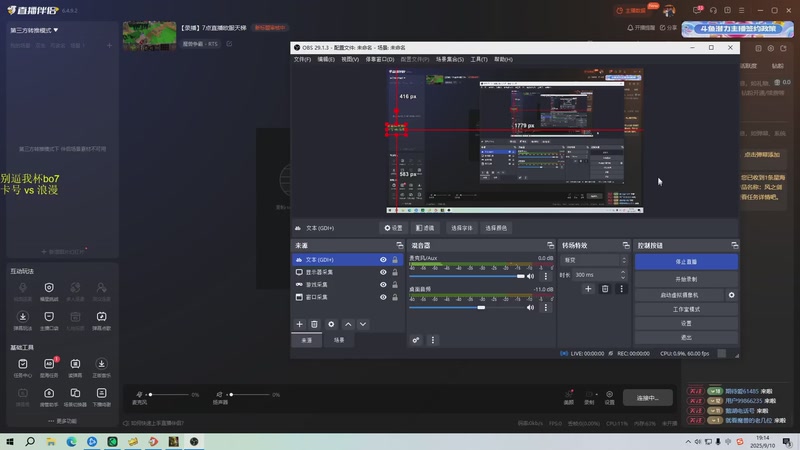Pop out the 控制按钮 dock panel icon
This screenshot has height=450, width=800.
(734, 245)
